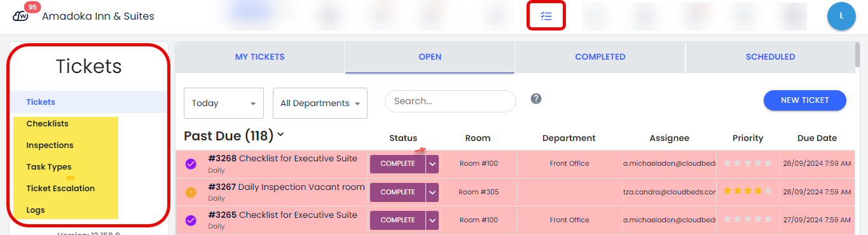Switch to the My Tickets tab

[260, 57]
